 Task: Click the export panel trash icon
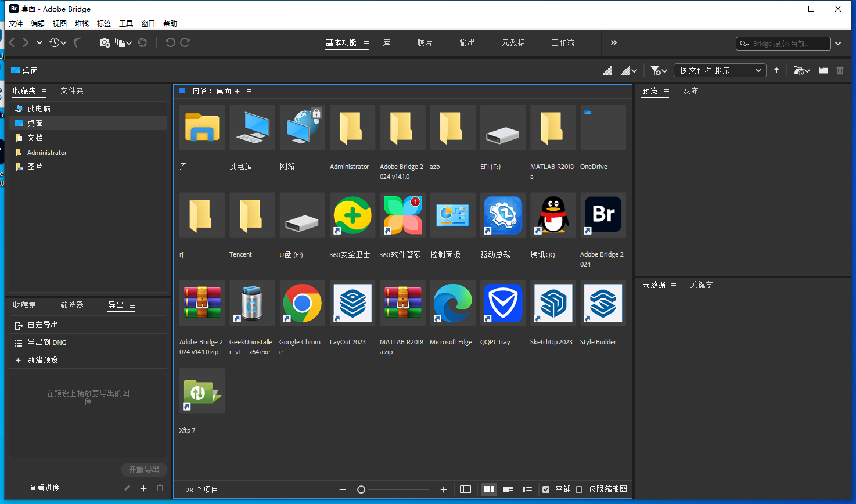pyautogui.click(x=160, y=488)
